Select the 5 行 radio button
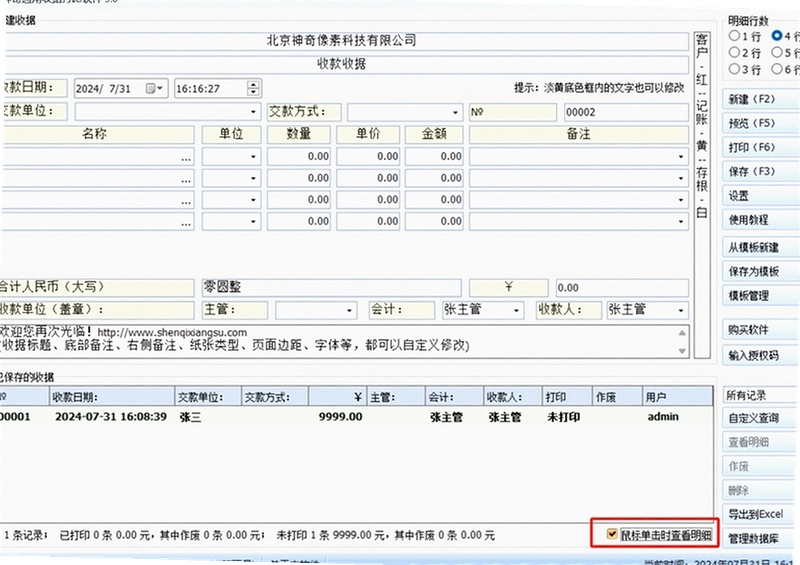The height and width of the screenshot is (565, 800). pos(777,52)
